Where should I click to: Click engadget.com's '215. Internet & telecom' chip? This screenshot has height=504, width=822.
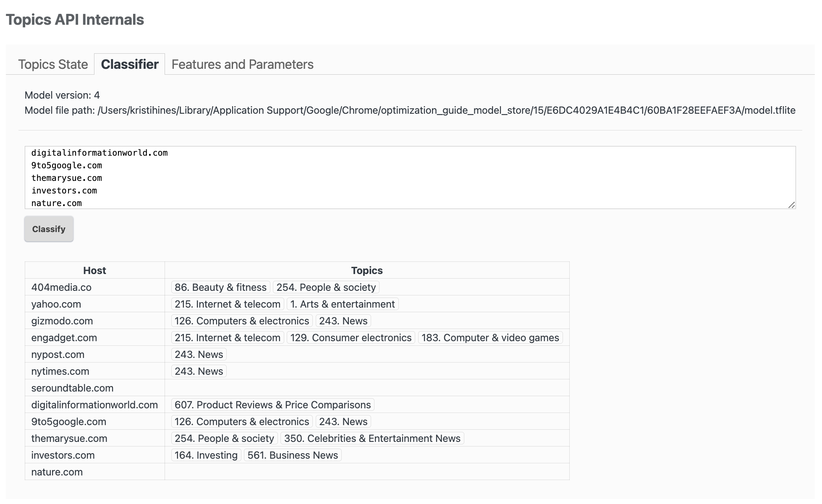(x=228, y=337)
